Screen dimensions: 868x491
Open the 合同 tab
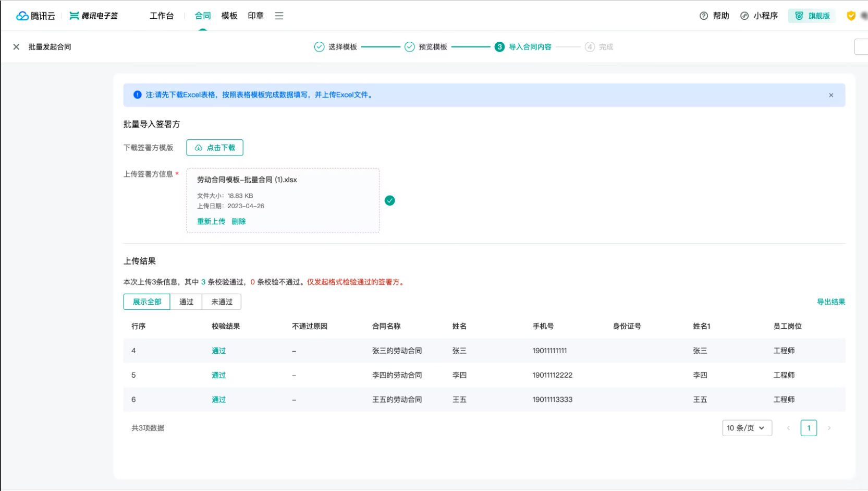click(x=203, y=16)
